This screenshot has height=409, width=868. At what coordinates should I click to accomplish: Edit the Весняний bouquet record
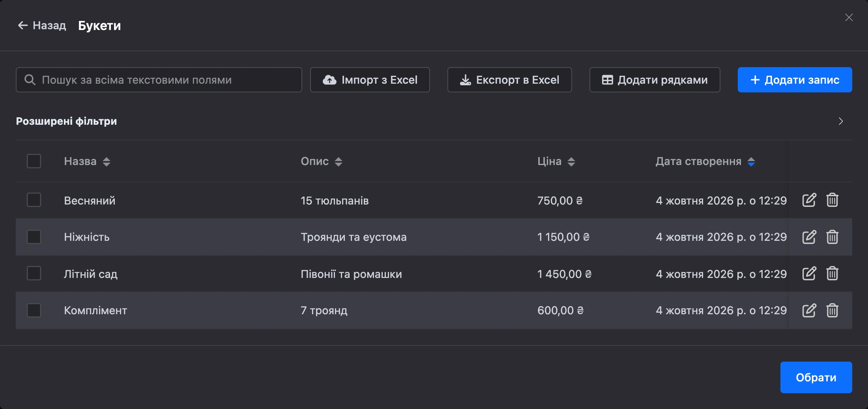tap(809, 200)
